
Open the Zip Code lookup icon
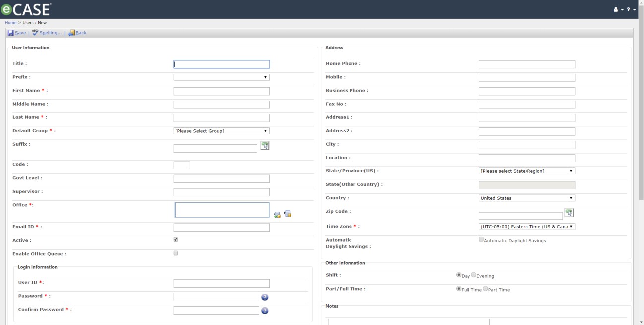pos(569,213)
